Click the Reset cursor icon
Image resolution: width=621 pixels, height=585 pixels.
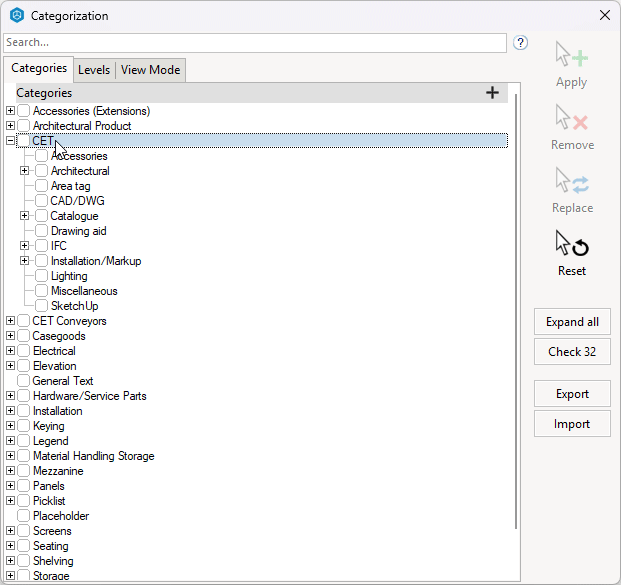click(x=571, y=243)
